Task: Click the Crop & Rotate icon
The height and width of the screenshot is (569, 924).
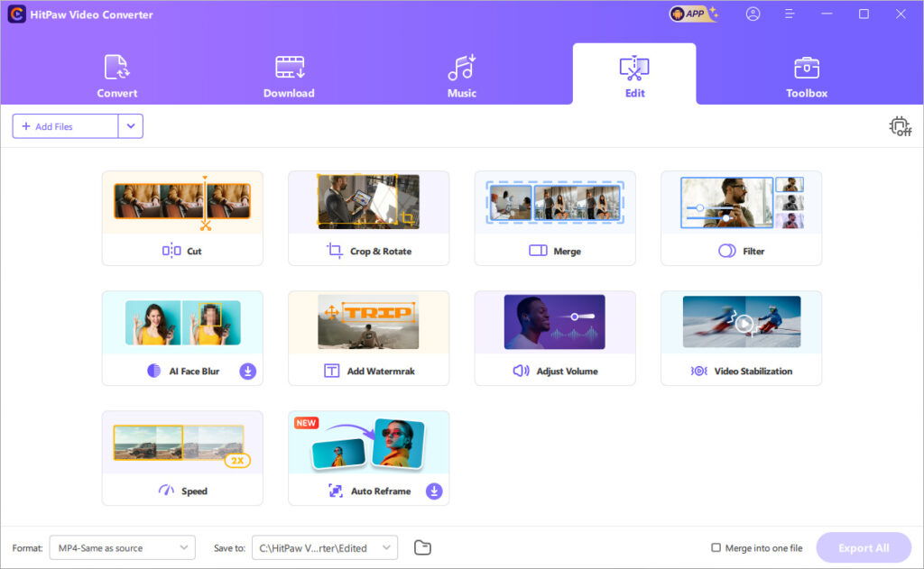Action: click(x=335, y=251)
